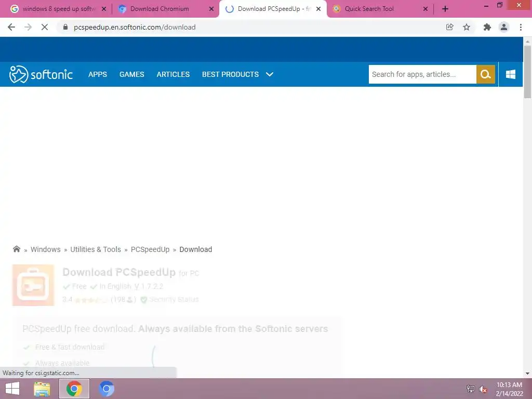Image resolution: width=532 pixels, height=399 pixels.
Task: Close the Quick Search Tool tab
Action: click(425, 9)
